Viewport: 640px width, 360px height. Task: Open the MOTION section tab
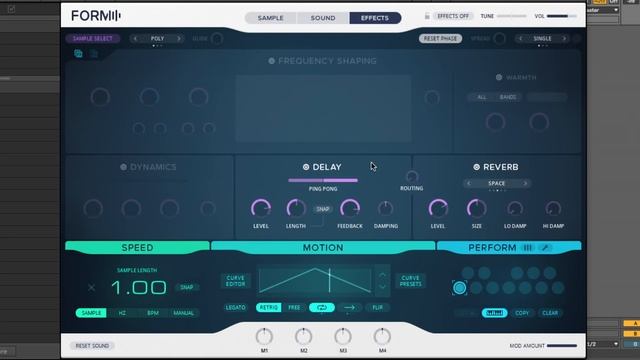323,247
